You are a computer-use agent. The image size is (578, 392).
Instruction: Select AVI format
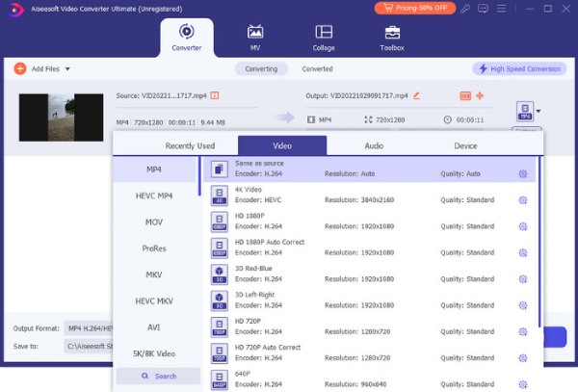tap(154, 327)
